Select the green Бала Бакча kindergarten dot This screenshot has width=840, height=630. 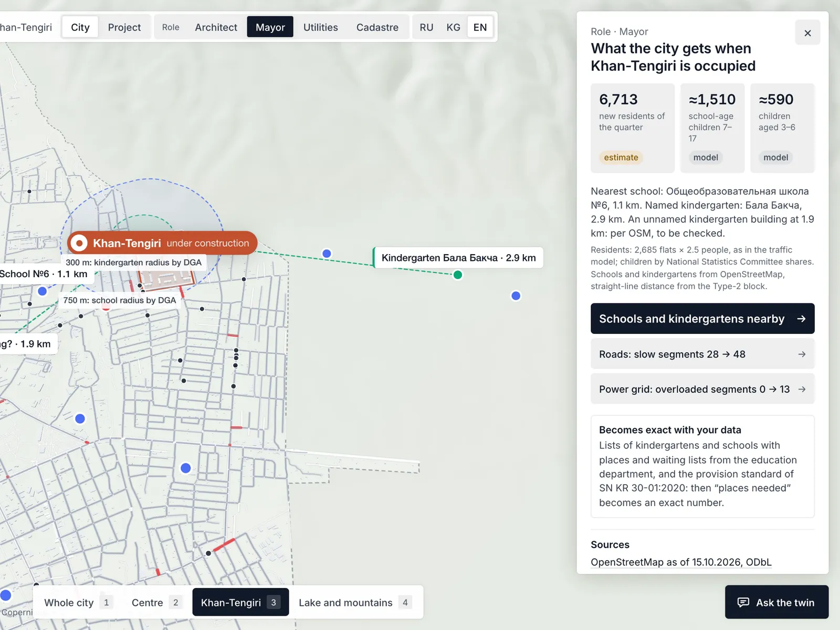click(458, 275)
